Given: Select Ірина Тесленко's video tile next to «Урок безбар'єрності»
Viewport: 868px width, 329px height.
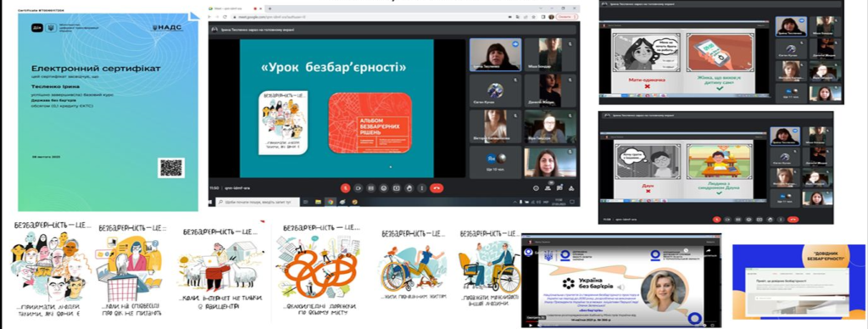Looking at the screenshot, I should pos(495,54).
